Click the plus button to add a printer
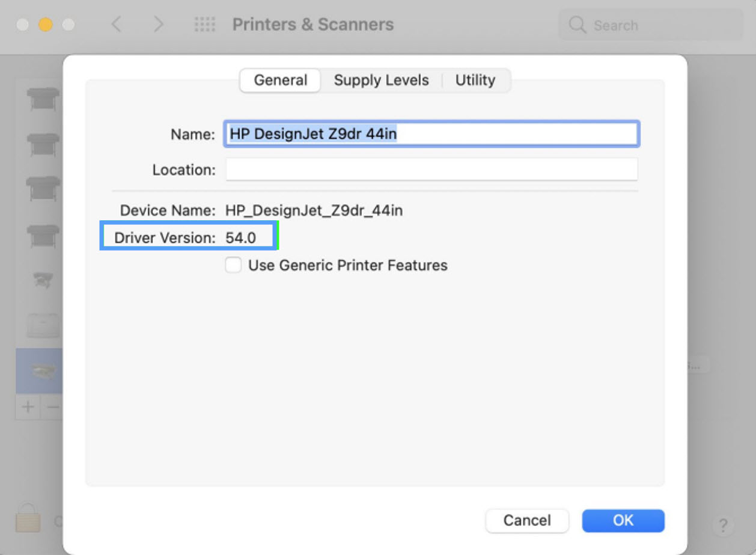756x555 pixels. 27,407
